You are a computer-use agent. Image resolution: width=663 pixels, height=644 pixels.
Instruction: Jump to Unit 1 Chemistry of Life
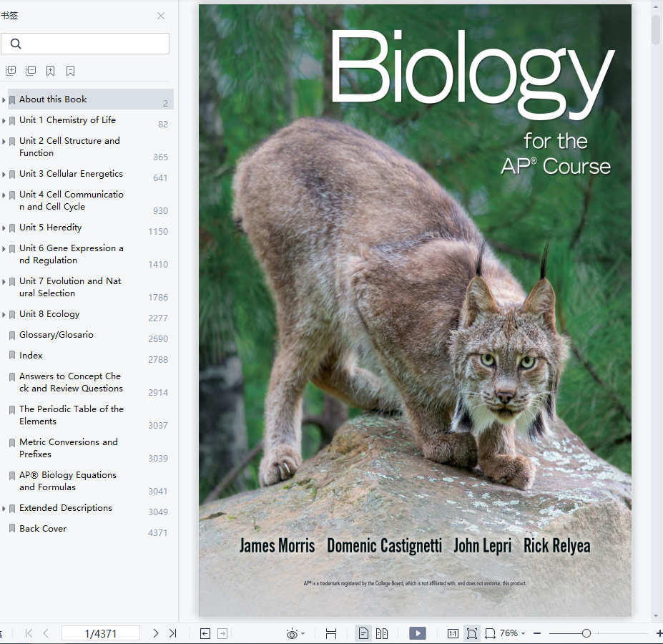[x=68, y=120]
